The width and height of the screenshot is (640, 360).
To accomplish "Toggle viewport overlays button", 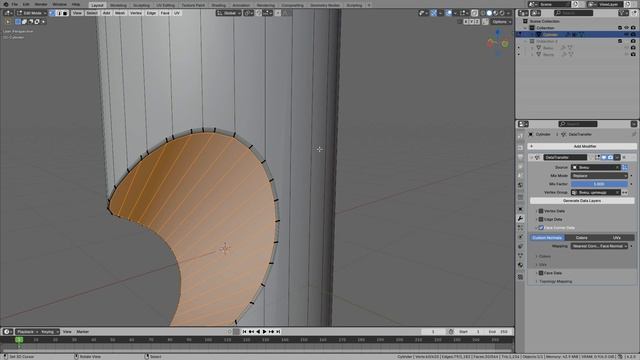I will (x=449, y=13).
